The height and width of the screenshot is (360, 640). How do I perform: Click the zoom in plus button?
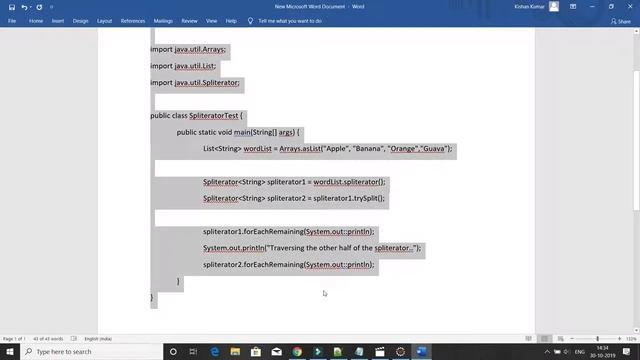(620, 339)
